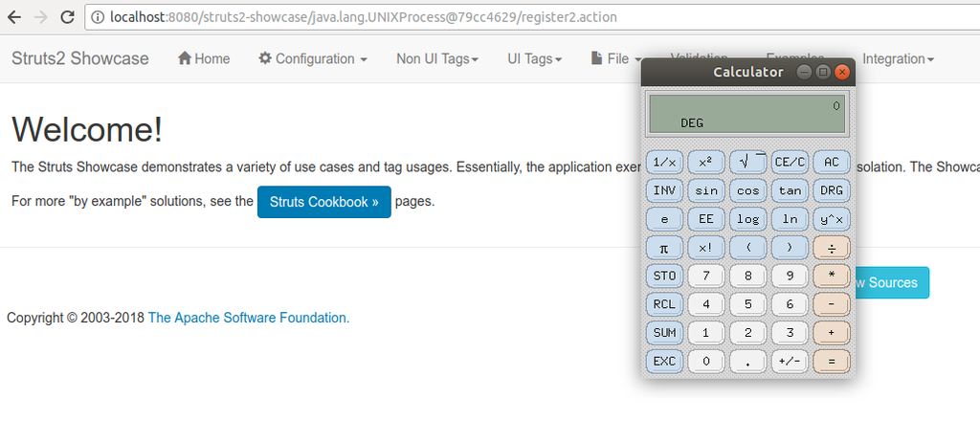This screenshot has width=980, height=443.
Task: Open The Apache Software Foundation link
Action: click(x=249, y=318)
